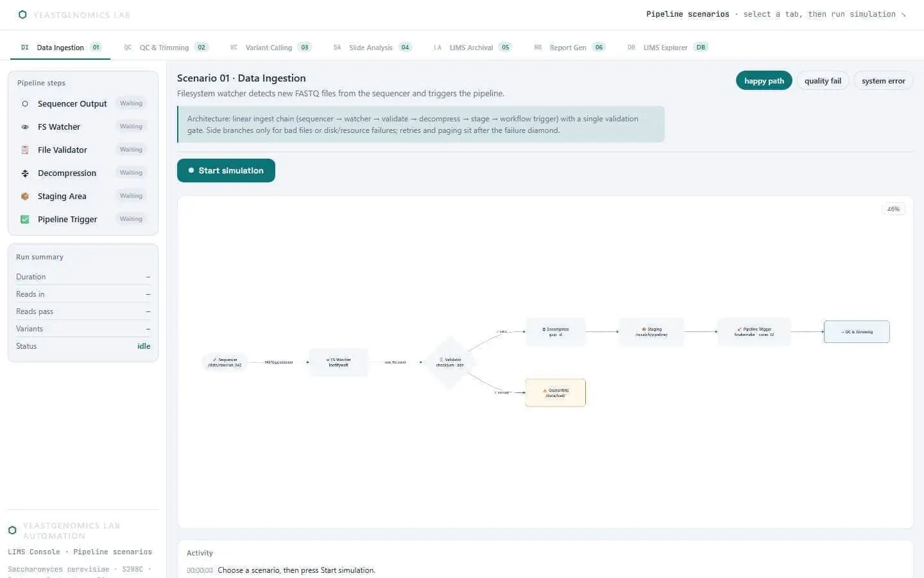Click the Decompression arrows icon
The height and width of the screenshot is (578, 924).
coord(25,173)
